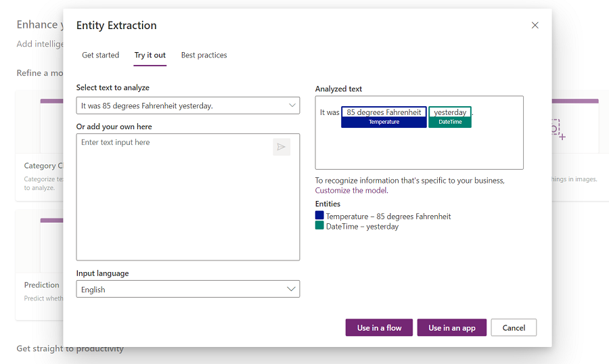Click the Cancel button

point(514,327)
